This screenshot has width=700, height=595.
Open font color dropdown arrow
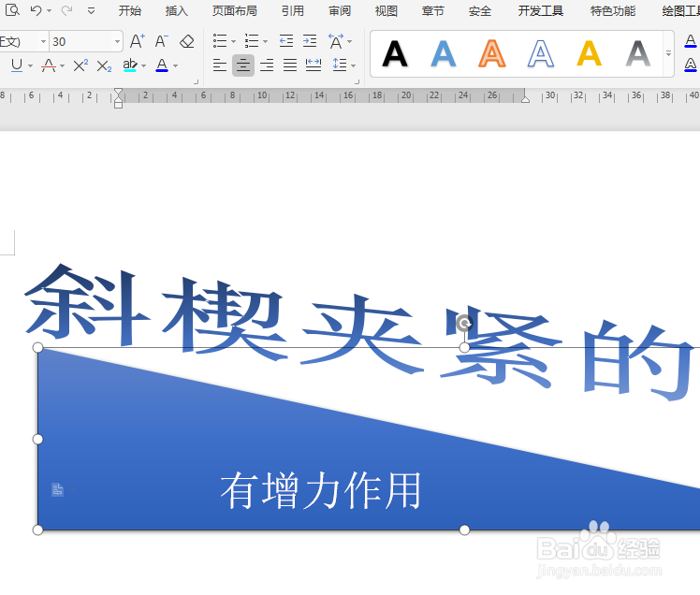point(175,66)
